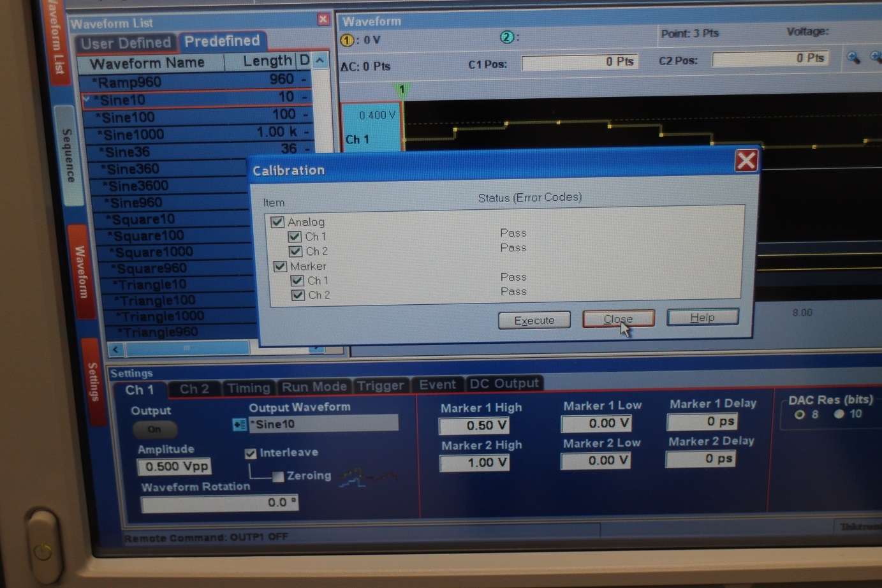Image resolution: width=882 pixels, height=588 pixels.
Task: Open the Sequence side tab
Action: point(67,155)
